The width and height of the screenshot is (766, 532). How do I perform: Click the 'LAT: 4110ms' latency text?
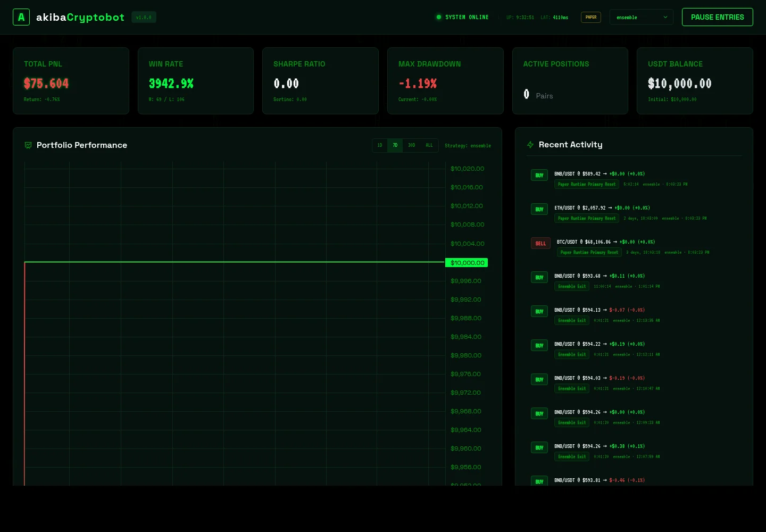554,17
